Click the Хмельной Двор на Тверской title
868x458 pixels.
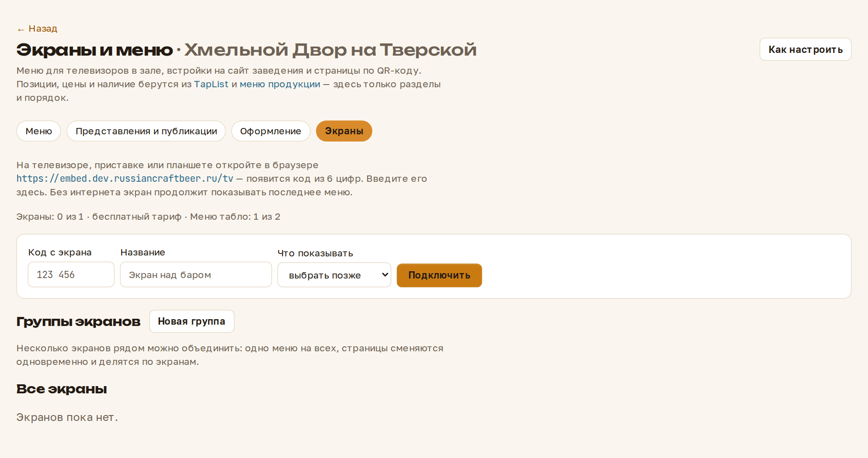(330, 50)
